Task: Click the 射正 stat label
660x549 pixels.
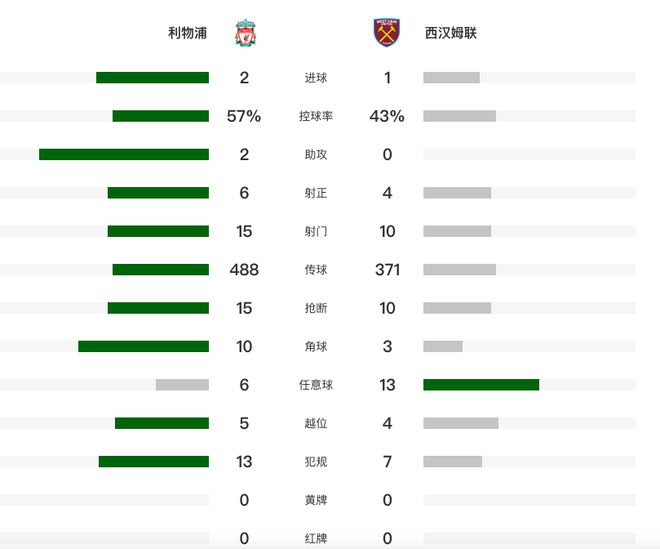Action: (316, 193)
